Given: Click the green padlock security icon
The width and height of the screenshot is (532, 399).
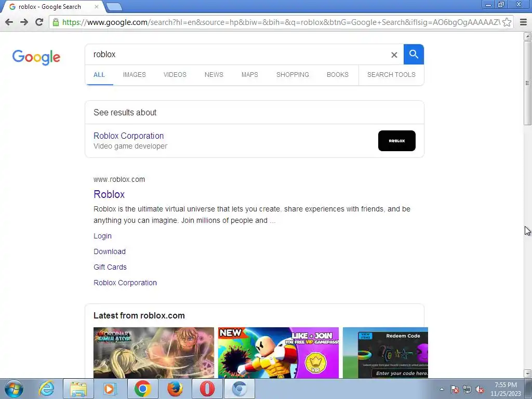Looking at the screenshot, I should coord(56,22).
